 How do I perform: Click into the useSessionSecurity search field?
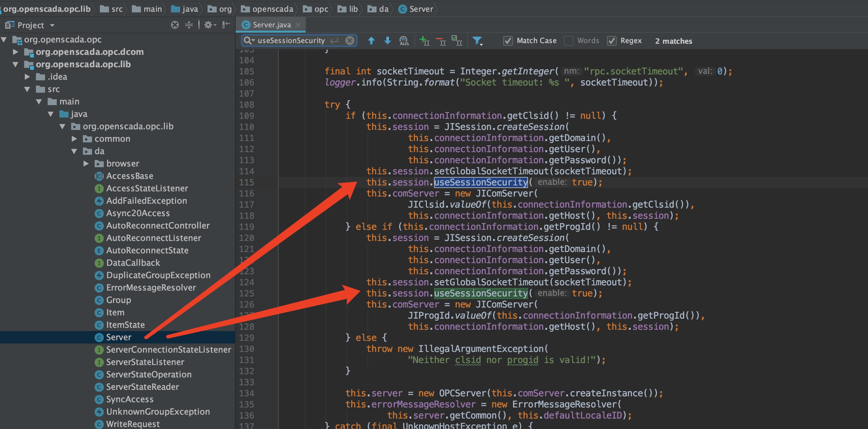coord(291,40)
